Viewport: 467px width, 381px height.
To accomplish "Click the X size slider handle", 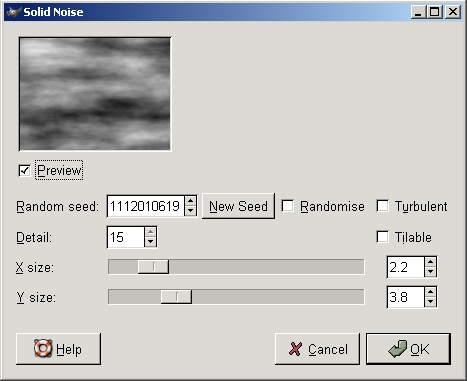I will 153,267.
